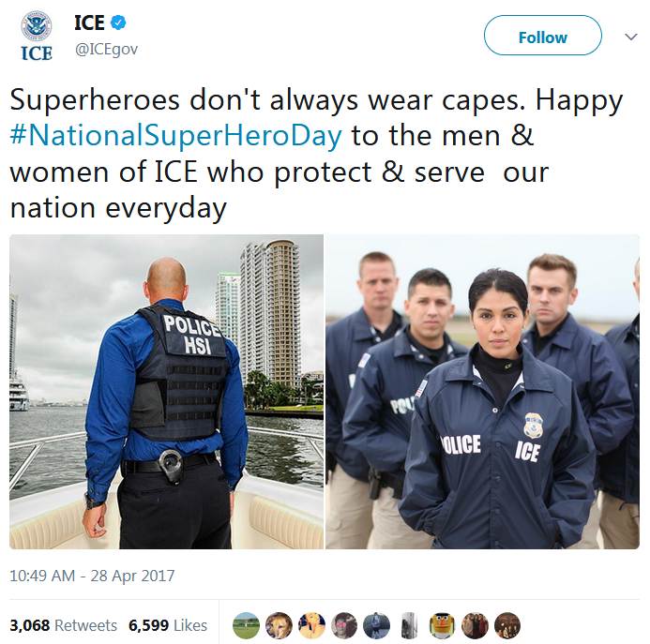Viewport: 650px width, 644px height.
Task: Follow the ICE account
Action: coord(543,36)
